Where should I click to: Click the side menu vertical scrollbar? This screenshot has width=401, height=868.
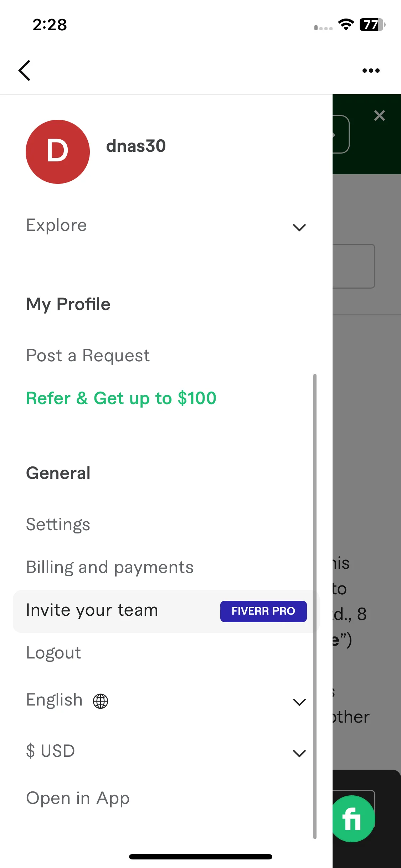pos(315,606)
